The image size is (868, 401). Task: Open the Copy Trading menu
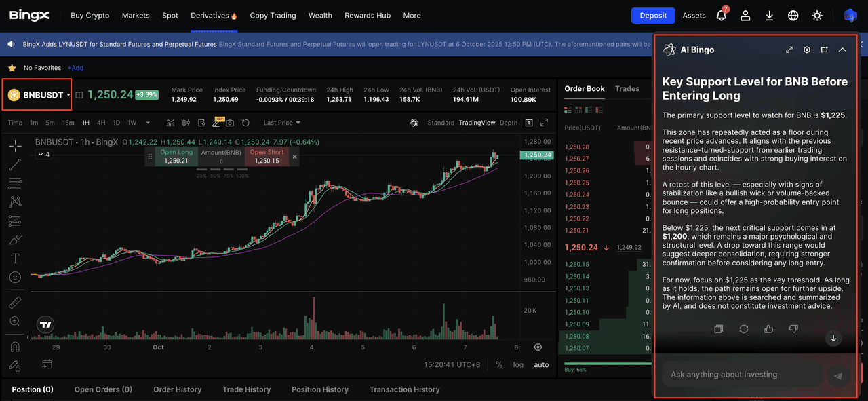click(273, 15)
